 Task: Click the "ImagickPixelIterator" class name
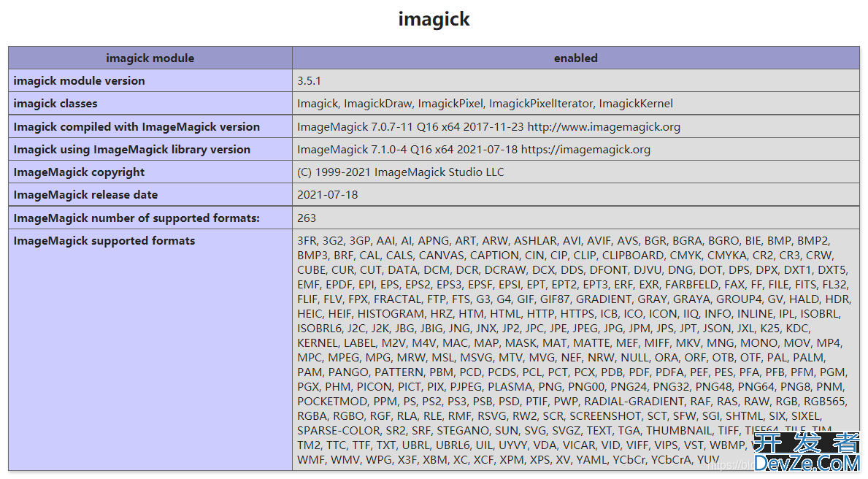[x=541, y=104]
